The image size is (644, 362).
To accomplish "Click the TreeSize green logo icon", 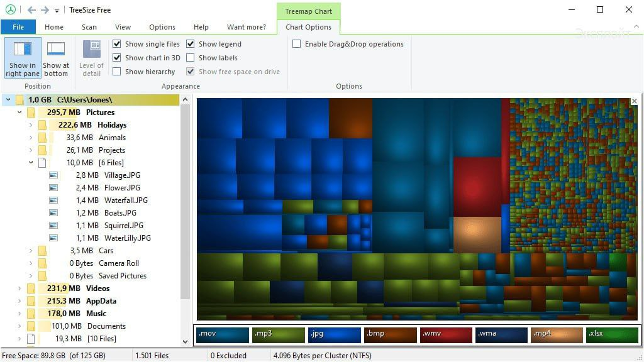I will [10, 10].
